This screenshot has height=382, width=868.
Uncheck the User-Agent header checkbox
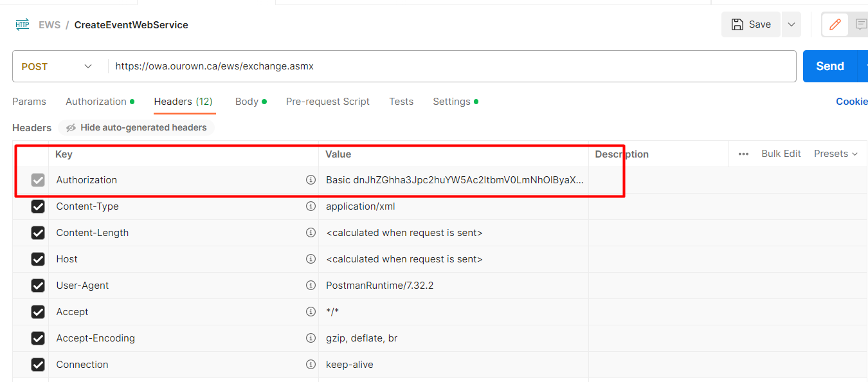coord(38,286)
